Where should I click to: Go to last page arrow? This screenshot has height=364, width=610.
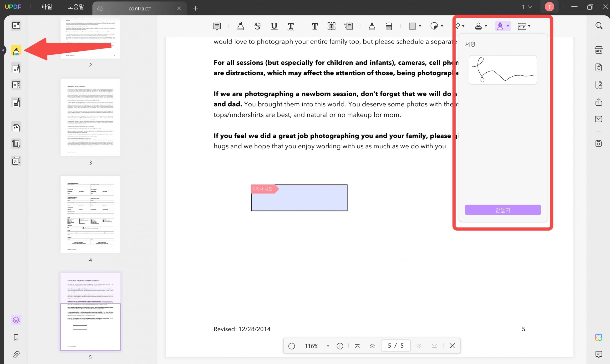click(x=434, y=346)
